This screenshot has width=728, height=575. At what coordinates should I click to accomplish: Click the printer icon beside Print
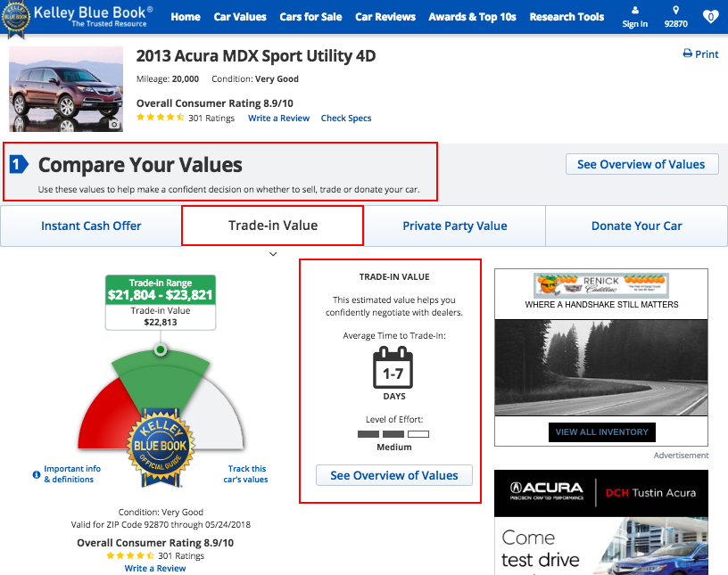click(688, 53)
